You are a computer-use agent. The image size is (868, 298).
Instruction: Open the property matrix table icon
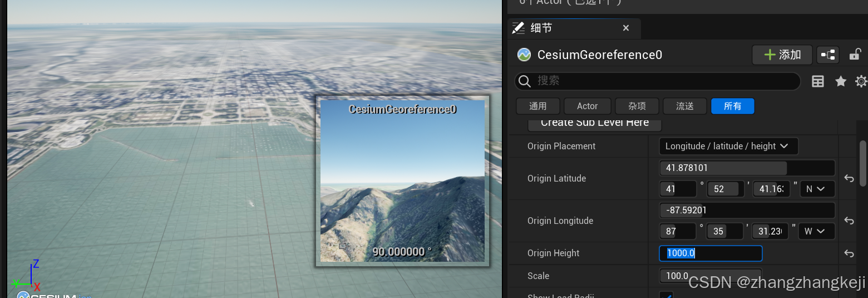point(817,81)
